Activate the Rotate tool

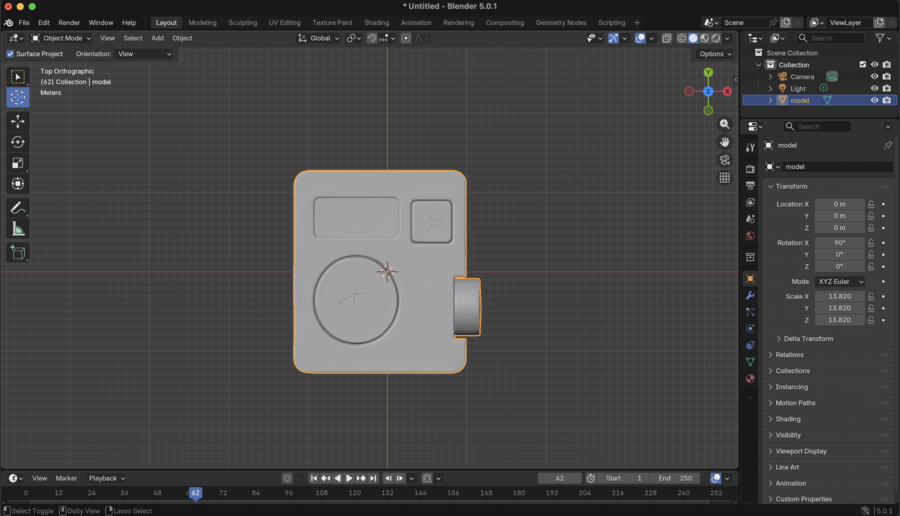[18, 142]
